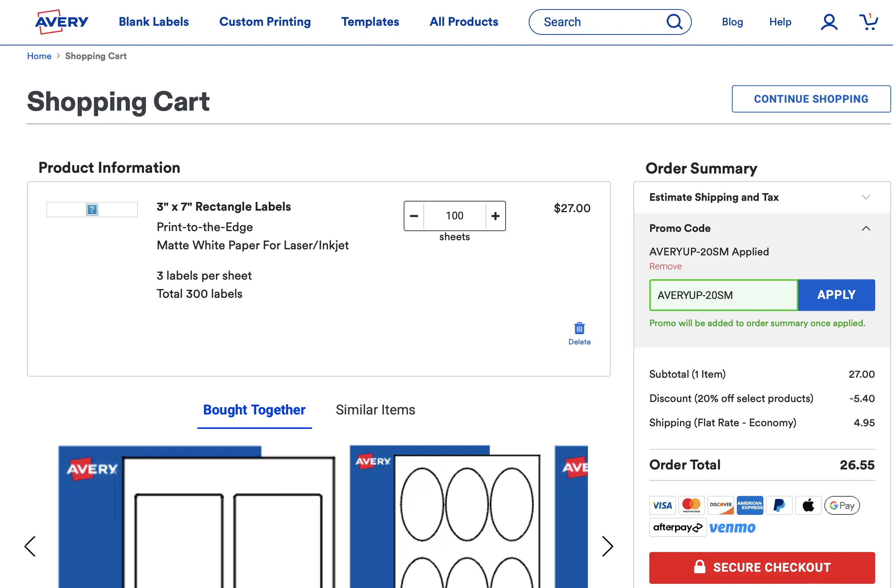
Task: Click the trash Delete icon
Action: [579, 328]
